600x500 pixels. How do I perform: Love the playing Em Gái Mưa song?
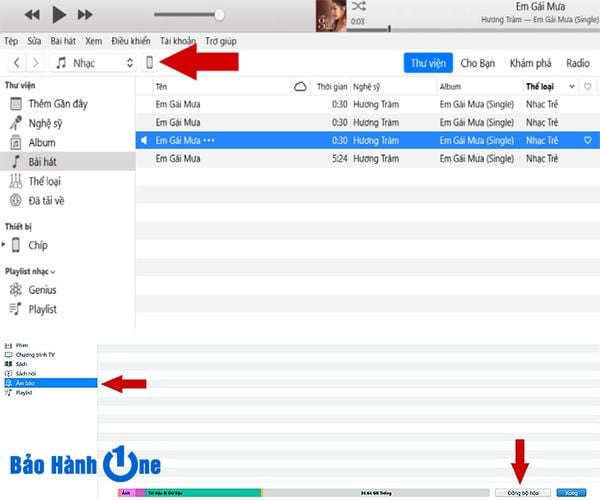(588, 141)
